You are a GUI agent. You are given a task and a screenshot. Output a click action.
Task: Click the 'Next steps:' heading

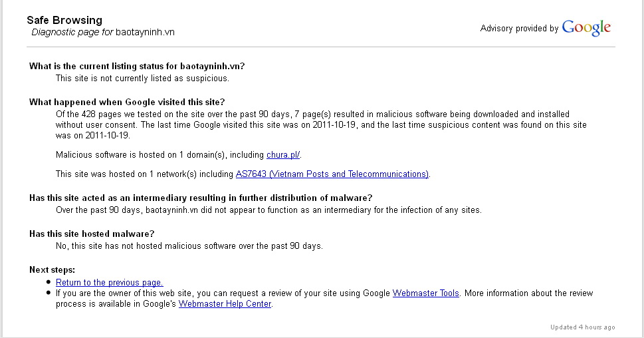[52, 270]
